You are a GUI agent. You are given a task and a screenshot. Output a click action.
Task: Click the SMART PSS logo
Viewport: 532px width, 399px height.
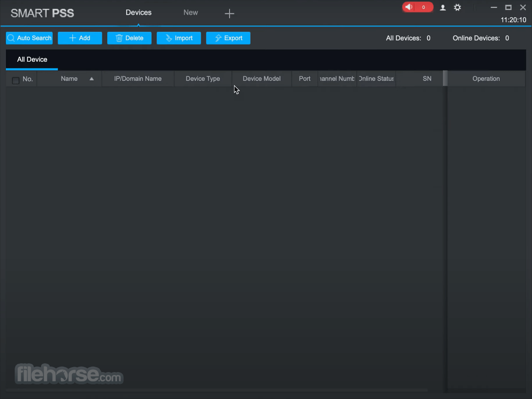pyautogui.click(x=43, y=13)
